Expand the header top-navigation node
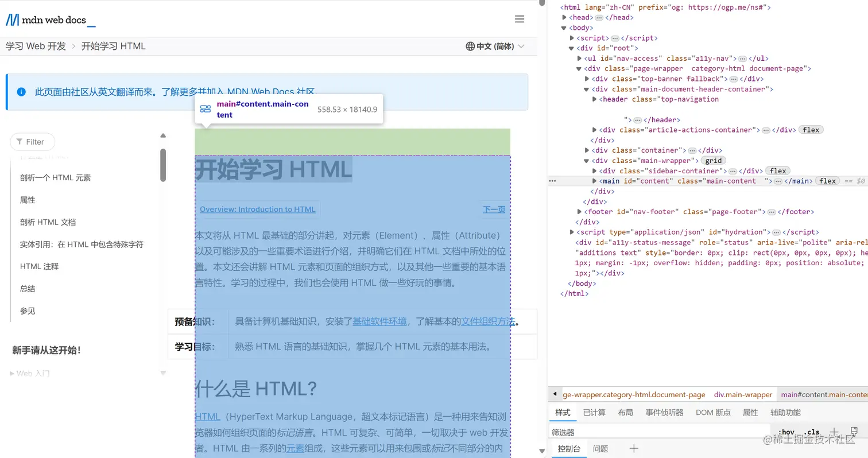This screenshot has width=868, height=458. pos(595,99)
